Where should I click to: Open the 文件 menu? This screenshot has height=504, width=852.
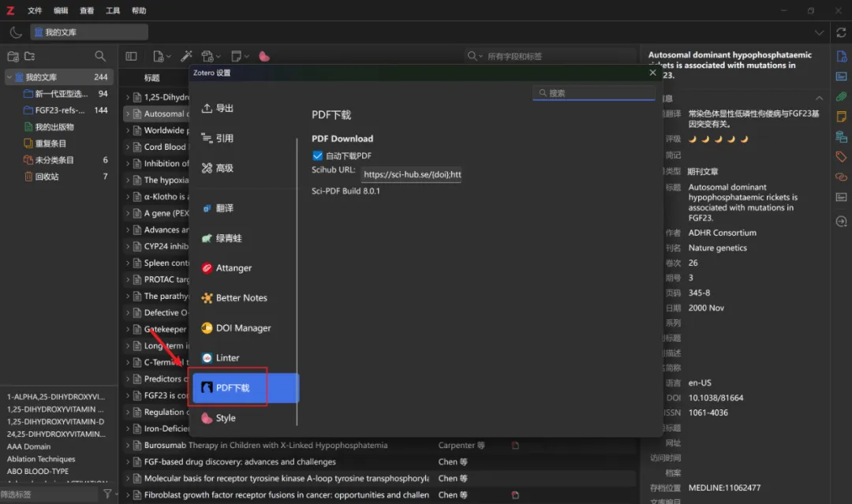35,10
